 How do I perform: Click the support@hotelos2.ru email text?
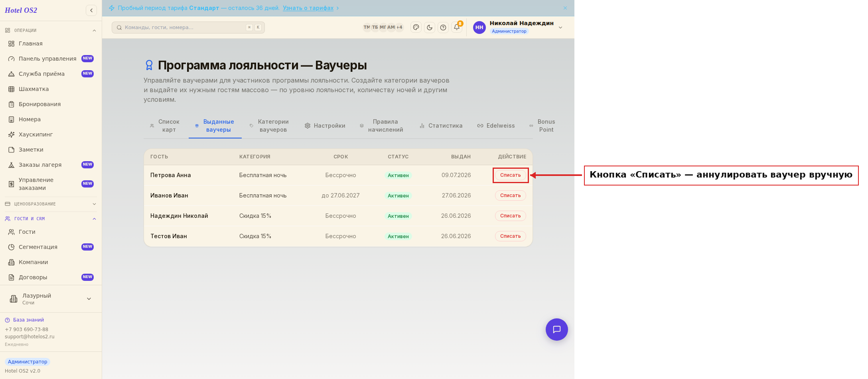pyautogui.click(x=30, y=337)
